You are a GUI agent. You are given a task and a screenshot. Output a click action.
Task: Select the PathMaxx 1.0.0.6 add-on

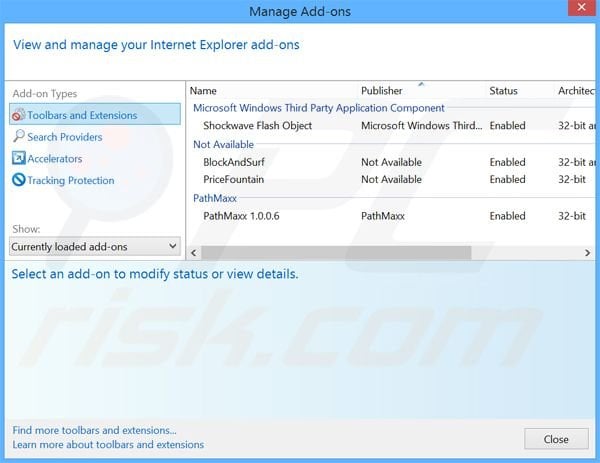click(x=241, y=216)
